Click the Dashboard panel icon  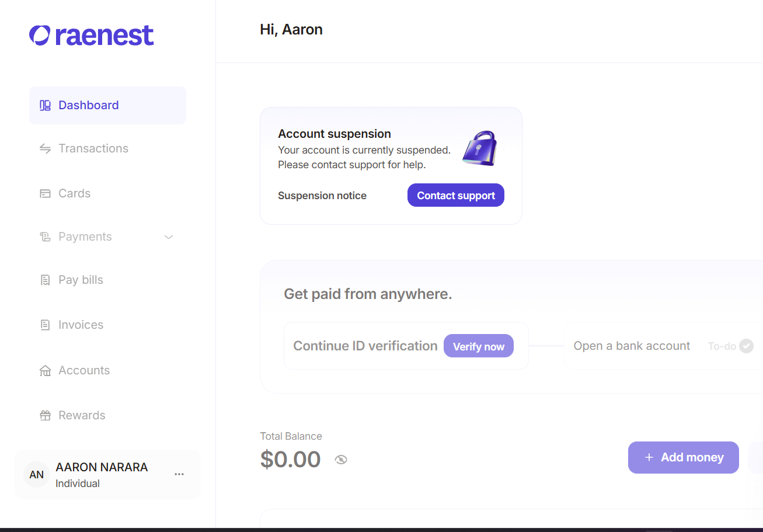click(x=45, y=106)
